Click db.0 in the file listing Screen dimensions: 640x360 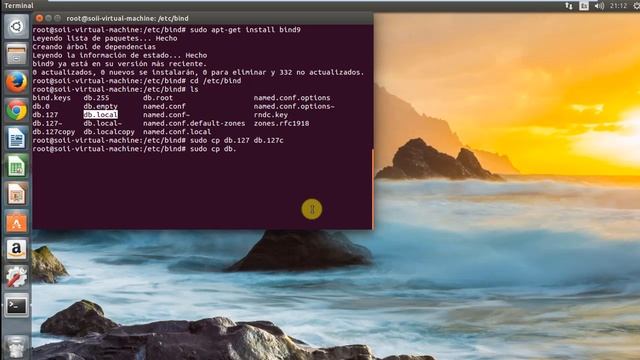(41, 106)
